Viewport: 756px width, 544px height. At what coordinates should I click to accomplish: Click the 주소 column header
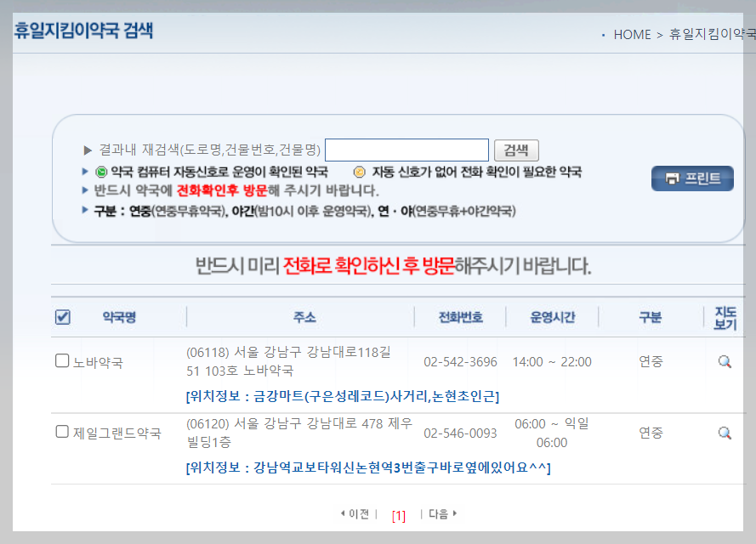304,317
